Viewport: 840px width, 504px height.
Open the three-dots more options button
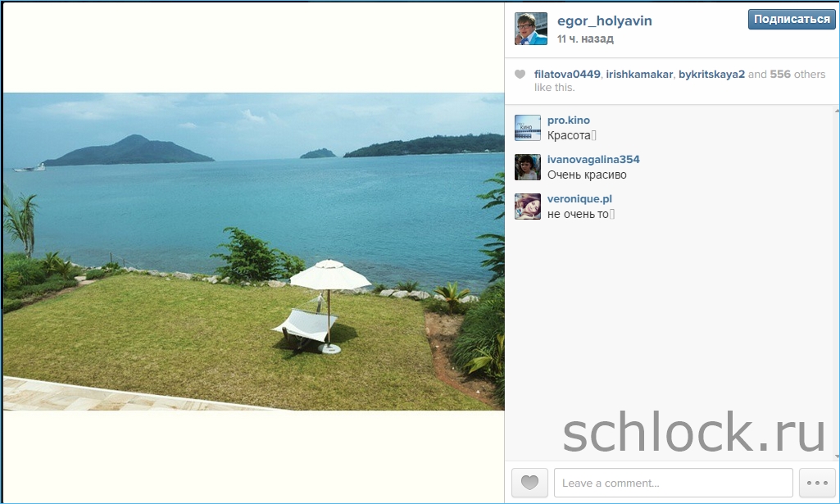pyautogui.click(x=817, y=483)
